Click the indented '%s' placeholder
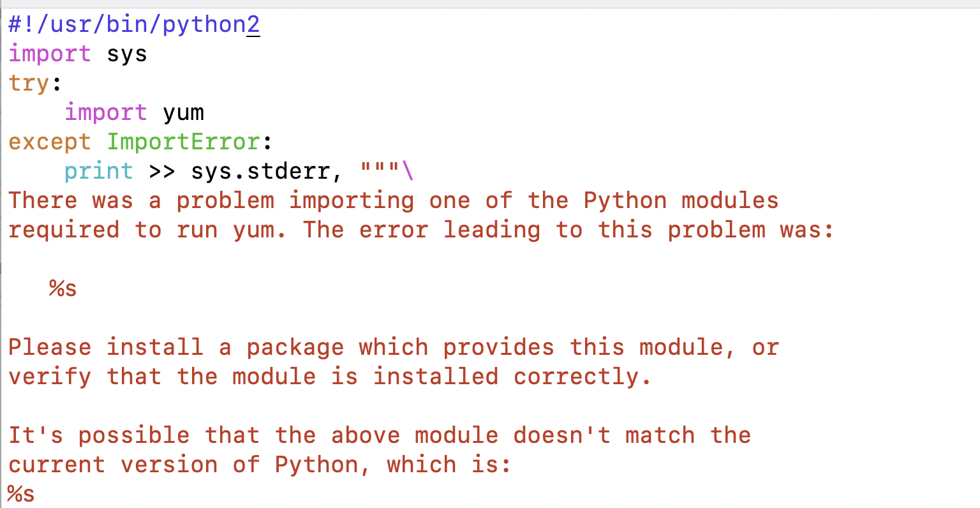This screenshot has height=508, width=980. click(63, 288)
